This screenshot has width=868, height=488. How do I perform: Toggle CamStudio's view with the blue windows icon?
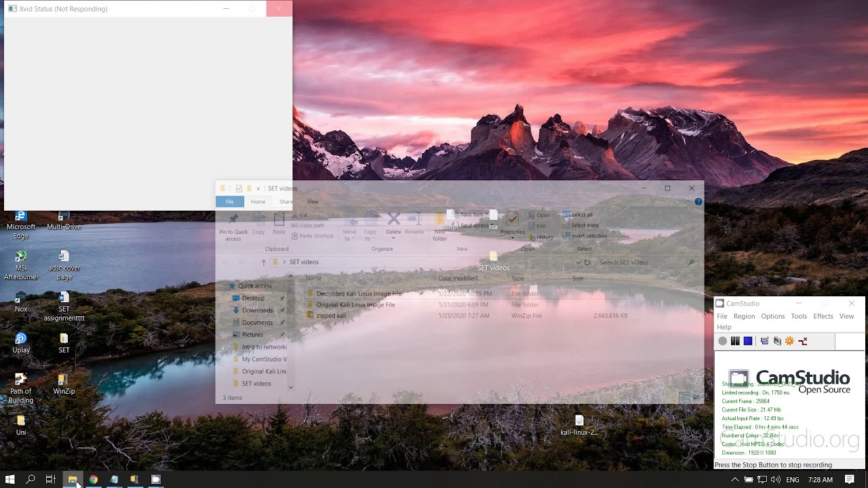pyautogui.click(x=764, y=341)
